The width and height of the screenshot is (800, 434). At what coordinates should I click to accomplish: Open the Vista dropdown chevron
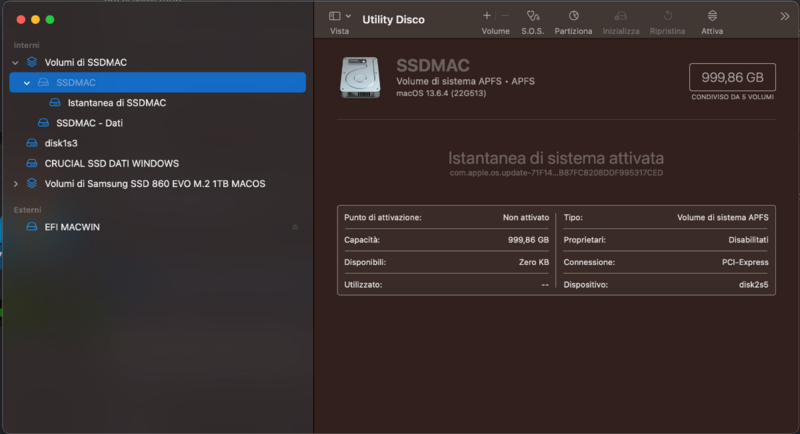point(348,16)
